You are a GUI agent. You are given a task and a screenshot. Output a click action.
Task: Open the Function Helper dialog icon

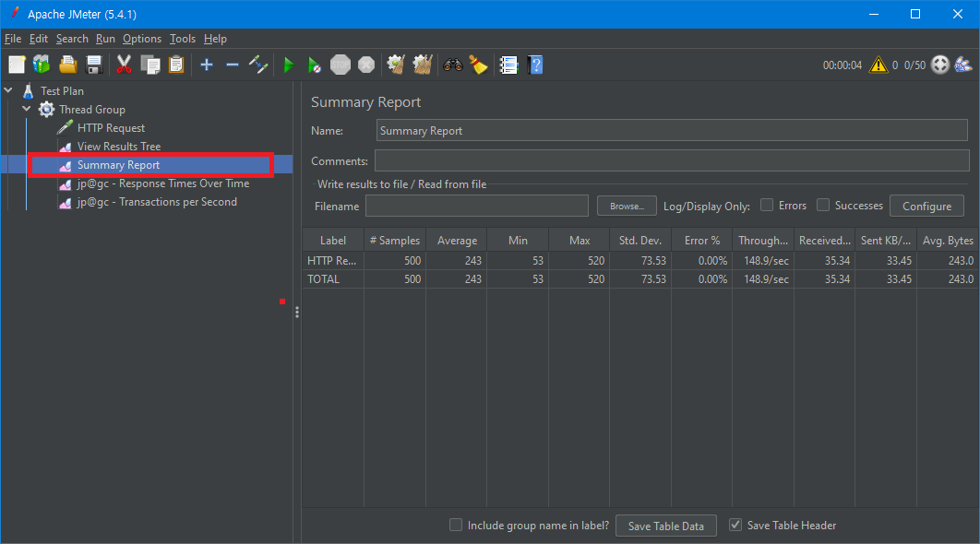pyautogui.click(x=508, y=65)
